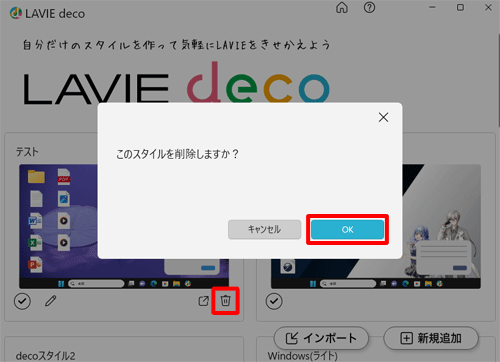This screenshot has height=362, width=500.
Task: Click the Windows(ライト) style label
Action: click(x=302, y=356)
